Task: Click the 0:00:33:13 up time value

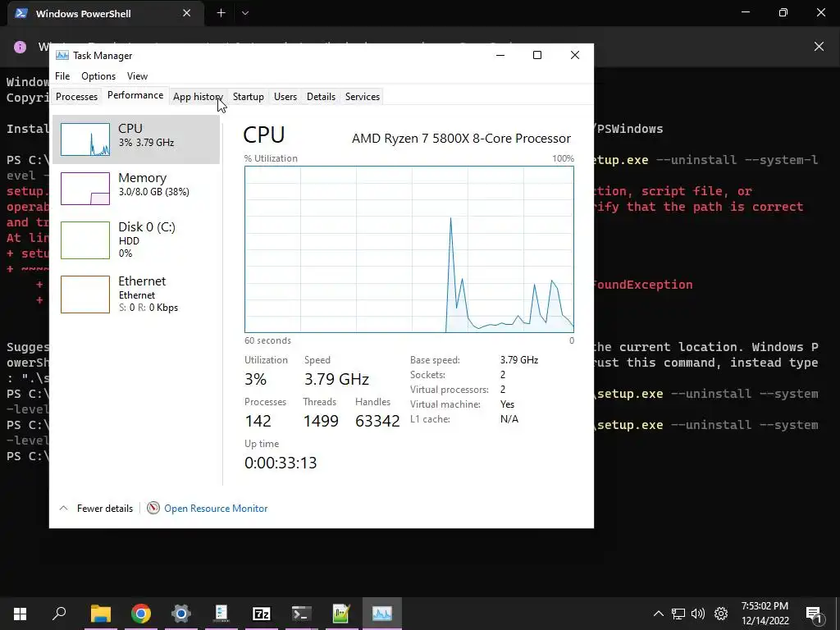Action: (x=281, y=463)
